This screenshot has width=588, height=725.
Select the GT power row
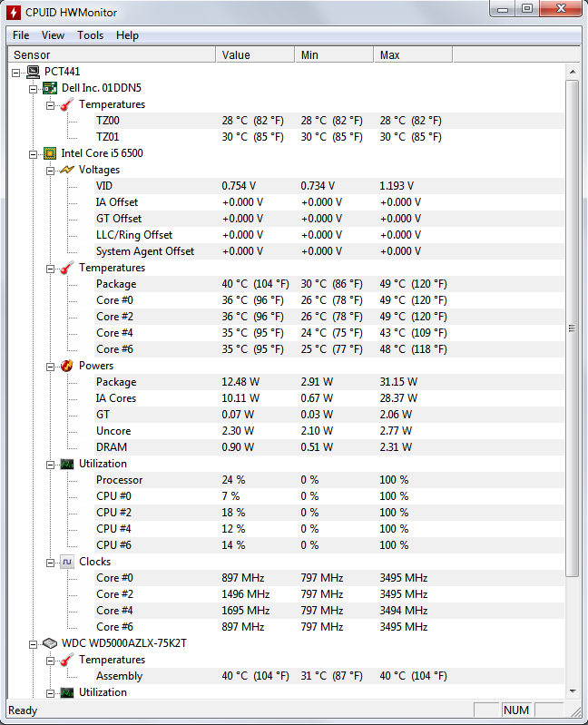pos(329,415)
